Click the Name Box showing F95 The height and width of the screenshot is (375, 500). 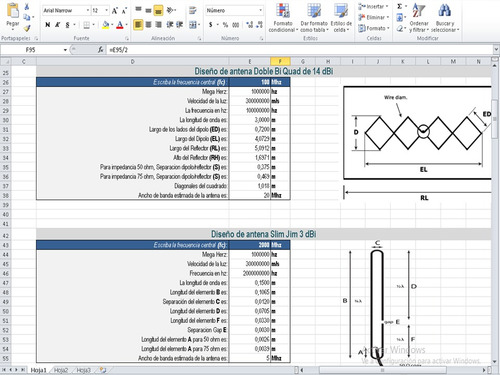point(31,50)
